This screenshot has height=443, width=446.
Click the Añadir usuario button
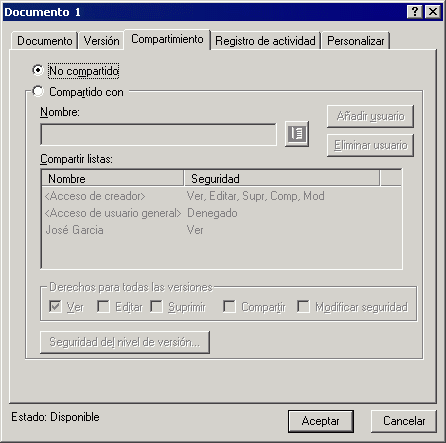click(370, 116)
